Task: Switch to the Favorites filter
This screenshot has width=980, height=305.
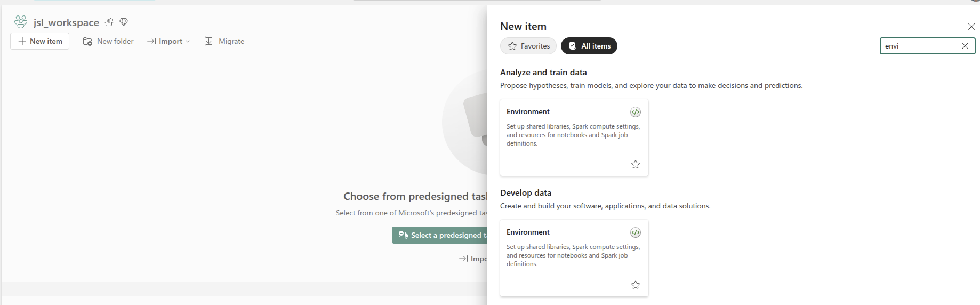Action: 528,46
